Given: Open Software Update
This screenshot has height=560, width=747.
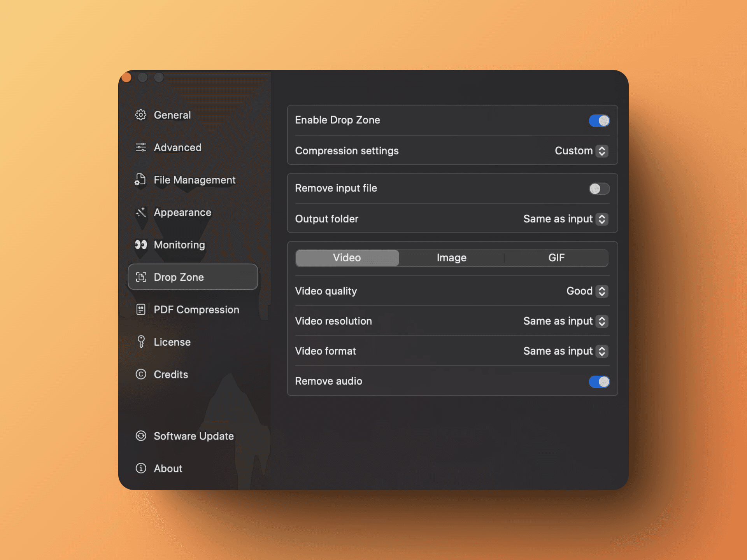Looking at the screenshot, I should coord(193,436).
